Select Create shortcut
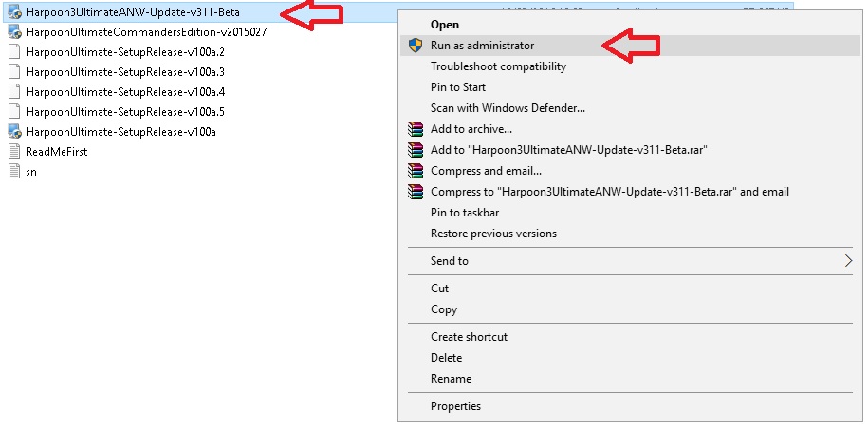 [x=469, y=337]
